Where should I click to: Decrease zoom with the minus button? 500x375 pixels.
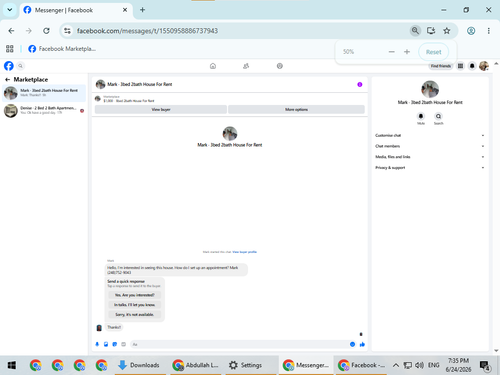click(392, 52)
